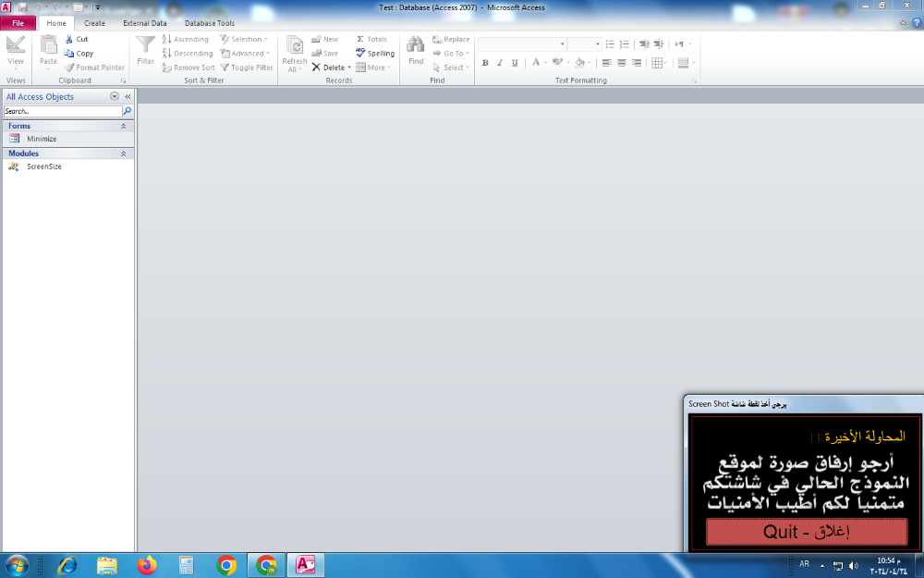Click the volume speaker tray icon

[853, 566]
